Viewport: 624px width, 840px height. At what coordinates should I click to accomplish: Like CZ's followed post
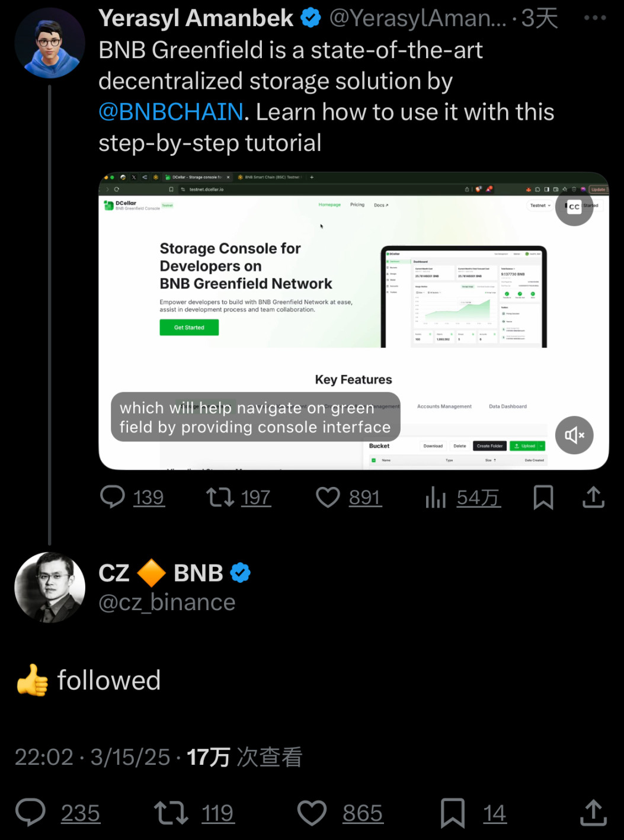click(312, 813)
